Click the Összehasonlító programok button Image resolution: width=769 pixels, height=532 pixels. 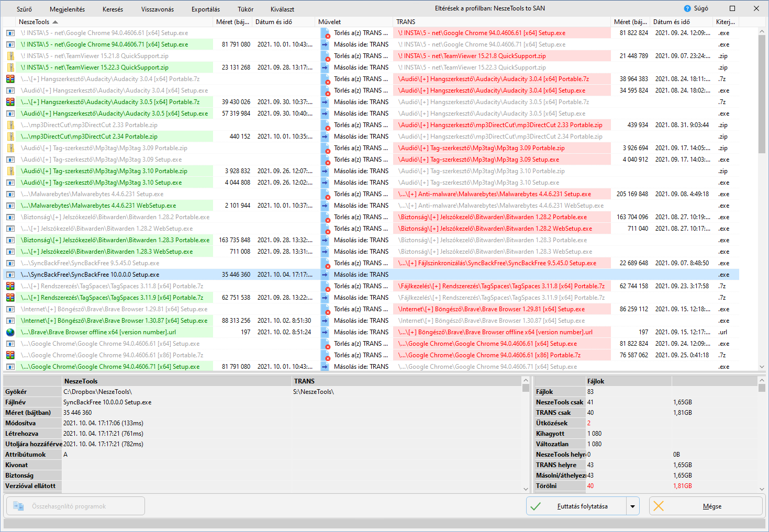(75, 506)
